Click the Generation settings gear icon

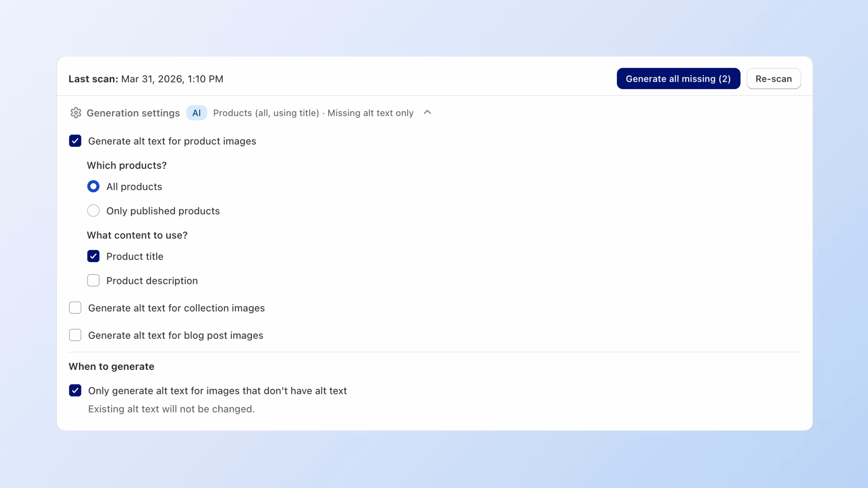coord(76,113)
